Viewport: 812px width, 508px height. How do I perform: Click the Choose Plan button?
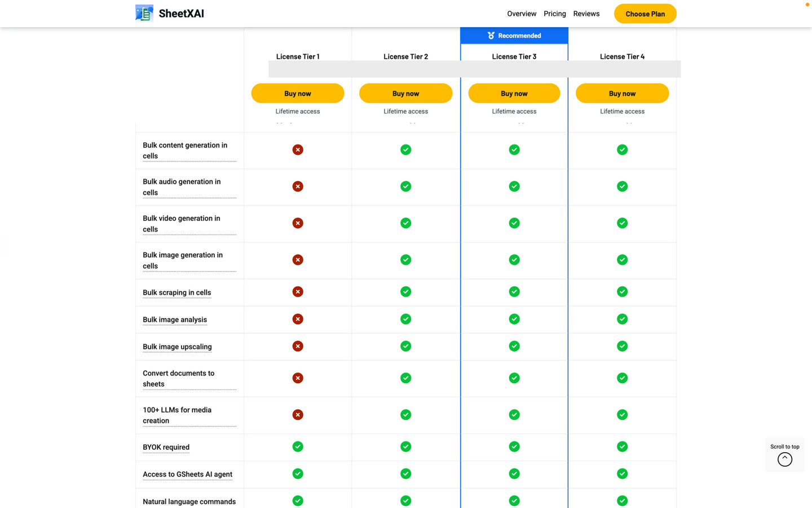(x=645, y=14)
